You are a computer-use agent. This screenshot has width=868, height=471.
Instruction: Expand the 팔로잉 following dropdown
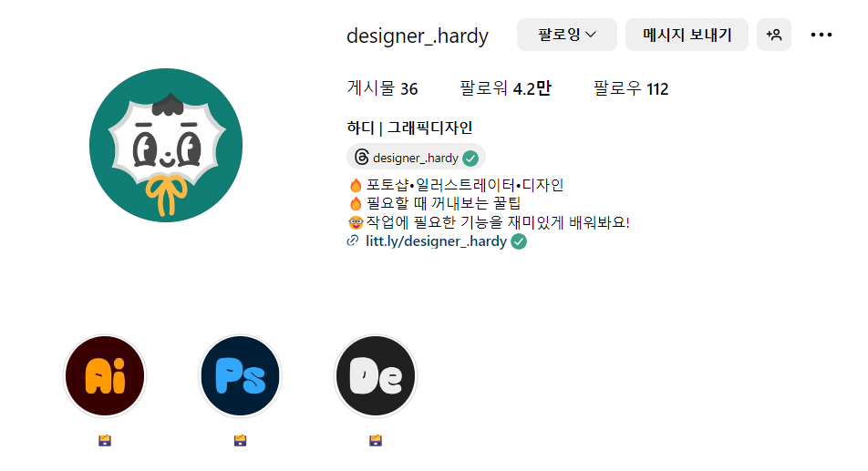(567, 35)
